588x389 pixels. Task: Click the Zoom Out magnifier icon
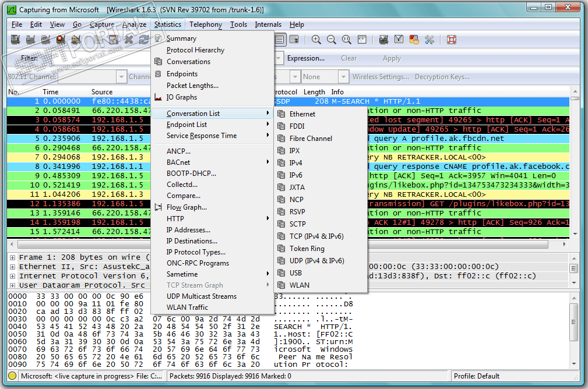coord(332,40)
